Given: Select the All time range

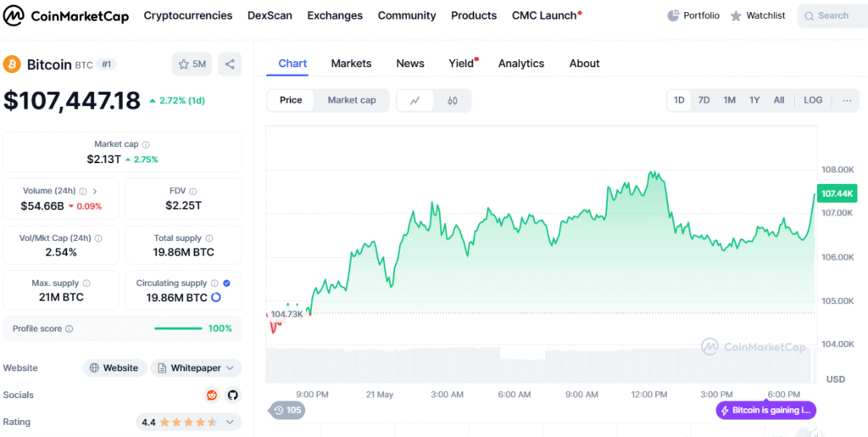Looking at the screenshot, I should (x=779, y=100).
